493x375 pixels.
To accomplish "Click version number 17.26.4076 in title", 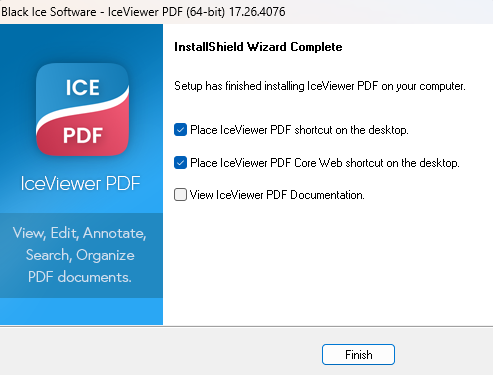I will click(x=257, y=12).
